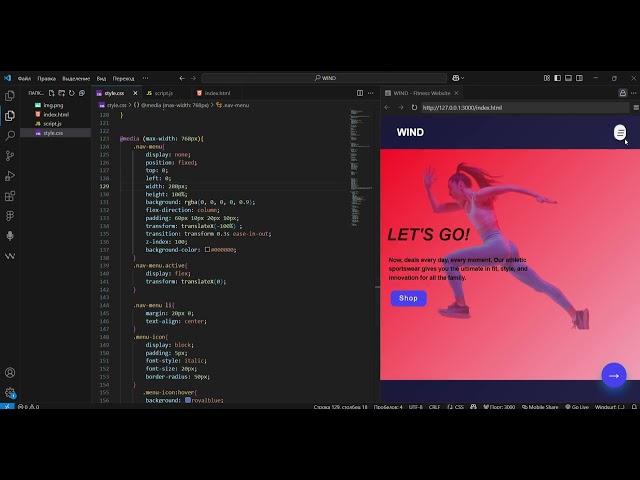The width and height of the screenshot is (640, 480).
Task: Open the Search view in activity bar
Action: click(10, 136)
